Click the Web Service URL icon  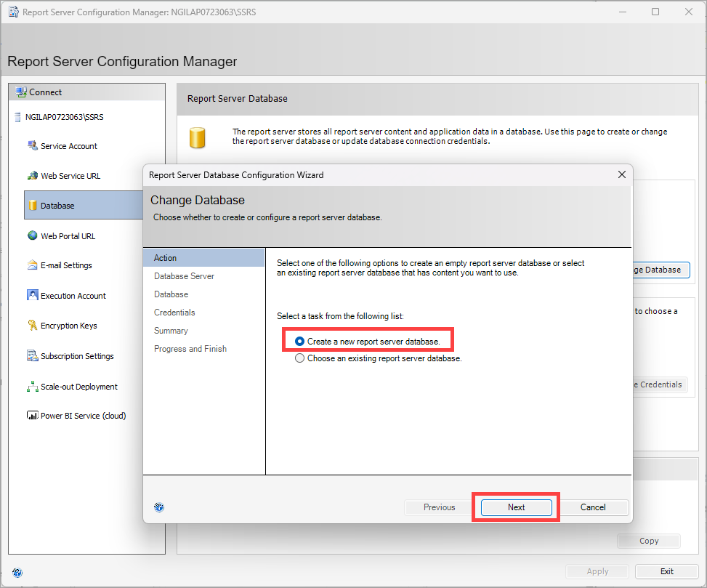pos(33,176)
